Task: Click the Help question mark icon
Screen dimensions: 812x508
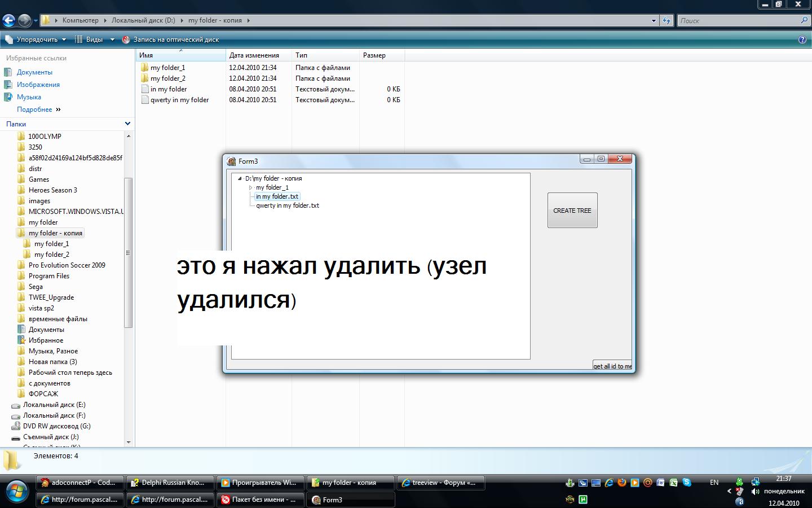Action: point(802,40)
